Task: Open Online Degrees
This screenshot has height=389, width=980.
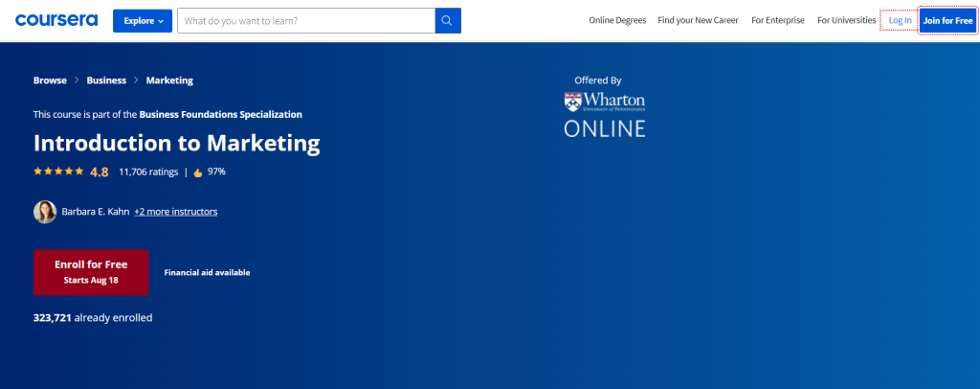Action: [x=617, y=21]
